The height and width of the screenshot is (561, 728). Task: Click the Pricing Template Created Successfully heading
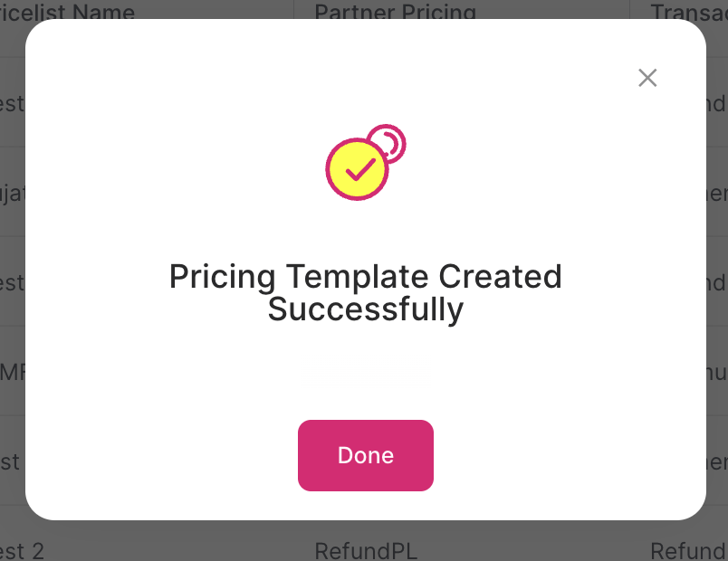(x=365, y=292)
